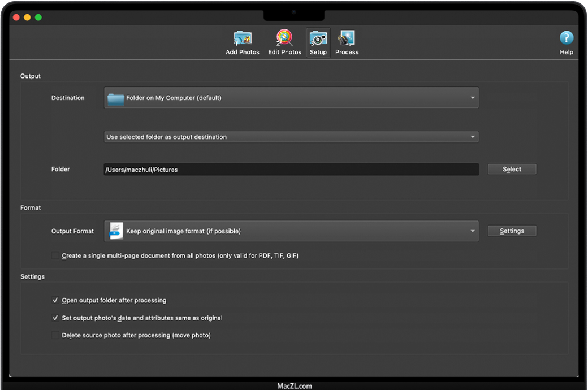The width and height of the screenshot is (588, 390).
Task: Go to the Process step icon
Action: tap(347, 38)
